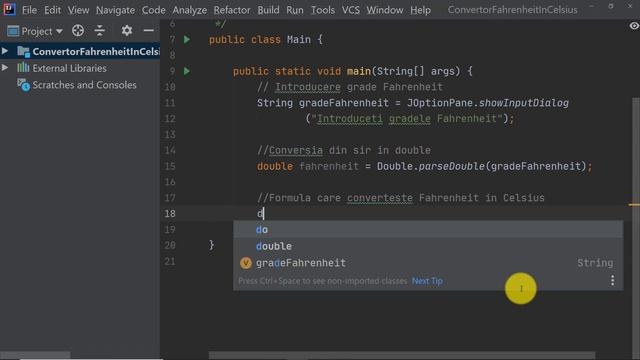Click the IntelliJ IDEA logo icon
640x360 pixels.
pos(9,9)
